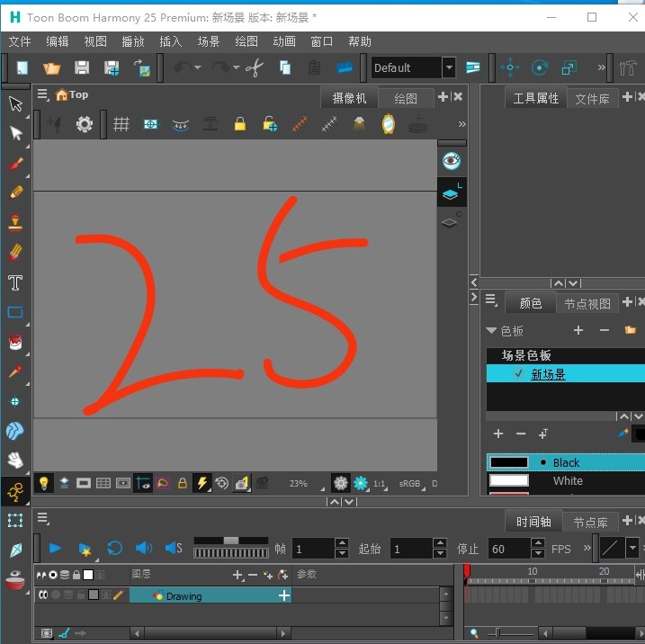
Task: Click frame 10 on timeline ruler
Action: pyautogui.click(x=532, y=572)
